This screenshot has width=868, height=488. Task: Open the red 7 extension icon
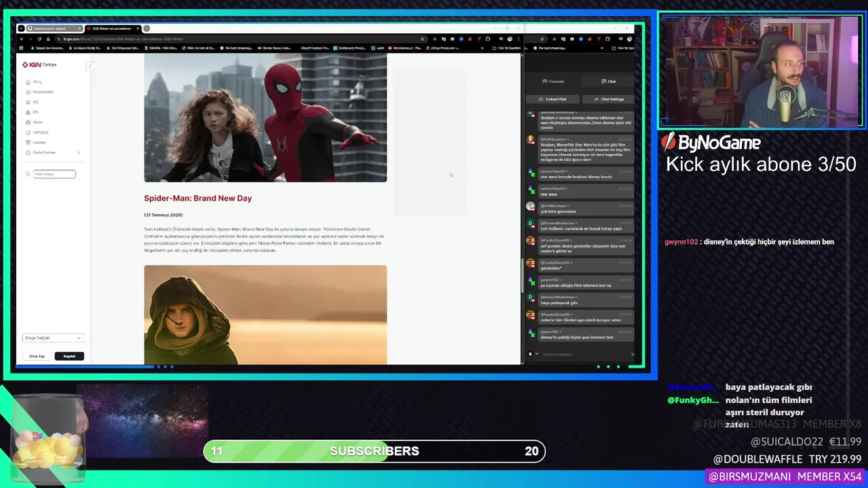pyautogui.click(x=479, y=39)
